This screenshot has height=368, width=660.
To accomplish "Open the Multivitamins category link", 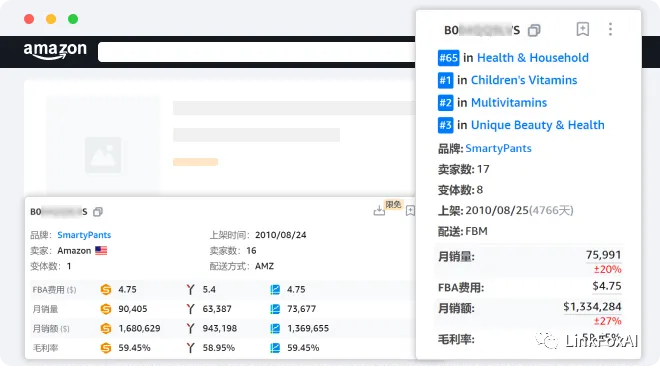I will (509, 102).
